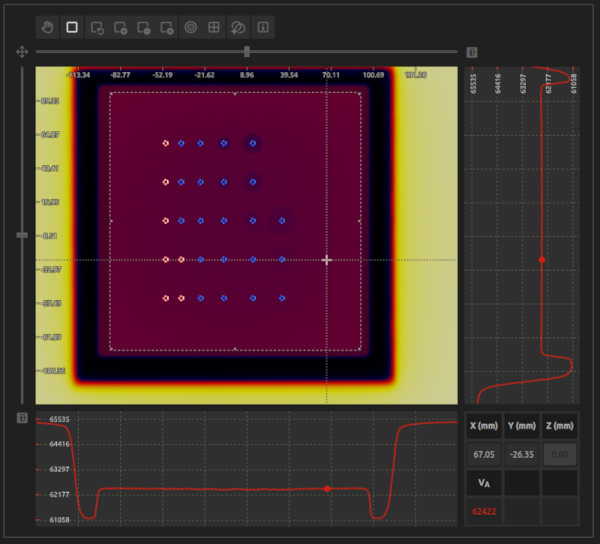Click the rightmost blue marker in the middle row

point(282,221)
